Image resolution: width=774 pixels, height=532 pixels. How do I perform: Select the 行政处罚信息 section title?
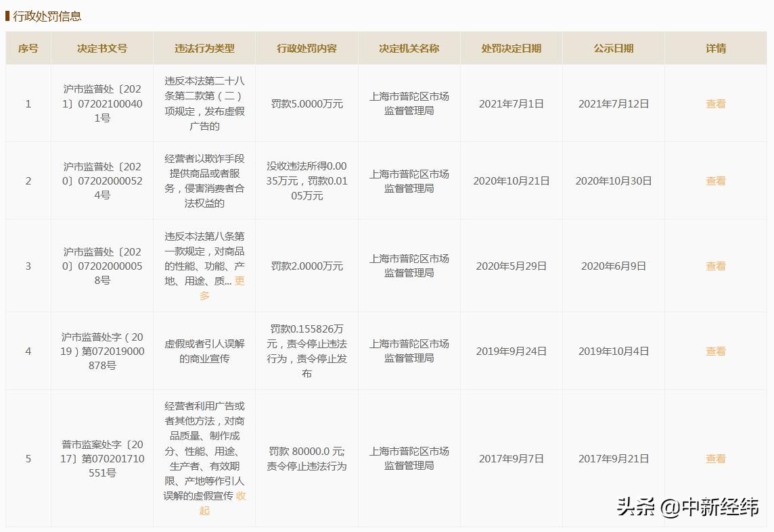[47, 16]
